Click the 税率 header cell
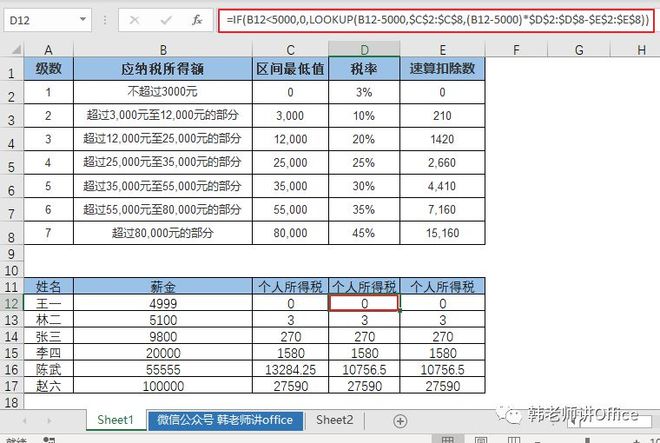The width and height of the screenshot is (660, 443). 363,69
